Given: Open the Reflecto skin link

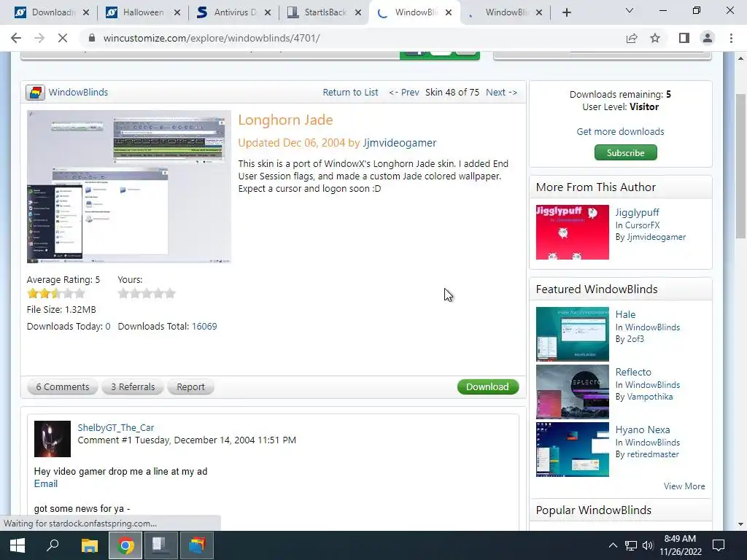Looking at the screenshot, I should tap(633, 372).
